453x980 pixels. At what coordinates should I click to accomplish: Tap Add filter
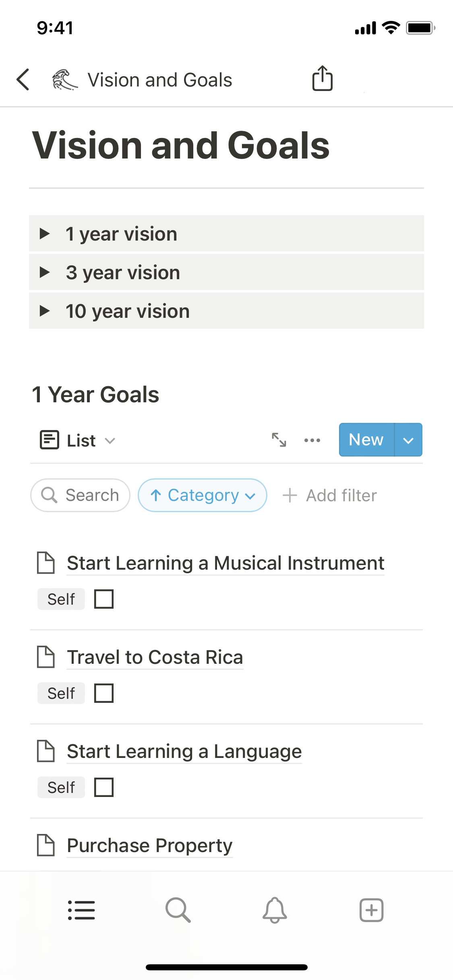click(330, 495)
